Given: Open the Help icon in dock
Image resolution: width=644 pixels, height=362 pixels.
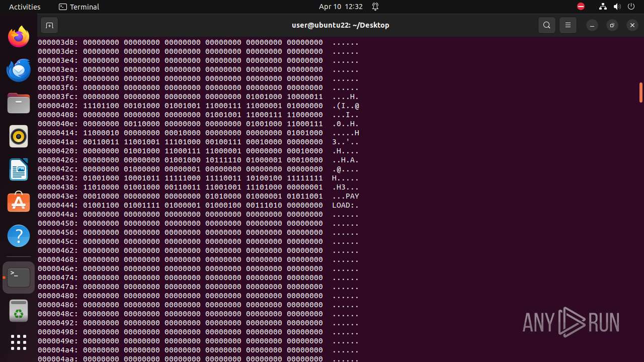Looking at the screenshot, I should (x=19, y=235).
